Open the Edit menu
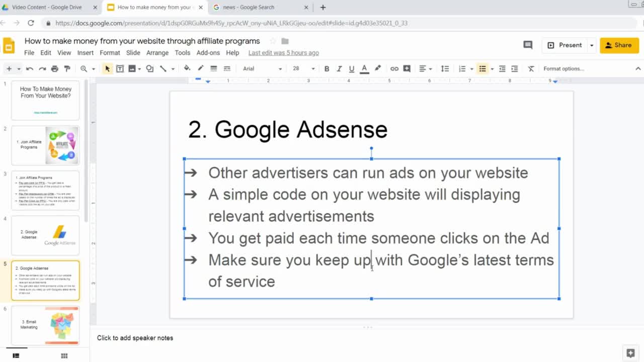This screenshot has height=362, width=644. [46, 53]
